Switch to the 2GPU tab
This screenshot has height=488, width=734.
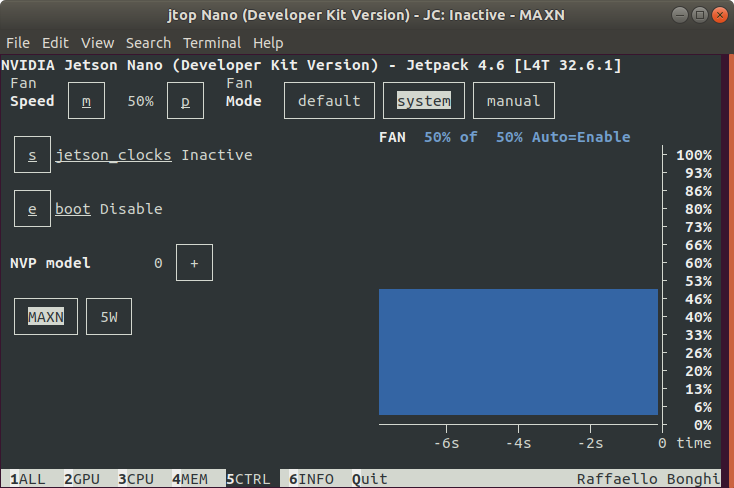point(82,479)
